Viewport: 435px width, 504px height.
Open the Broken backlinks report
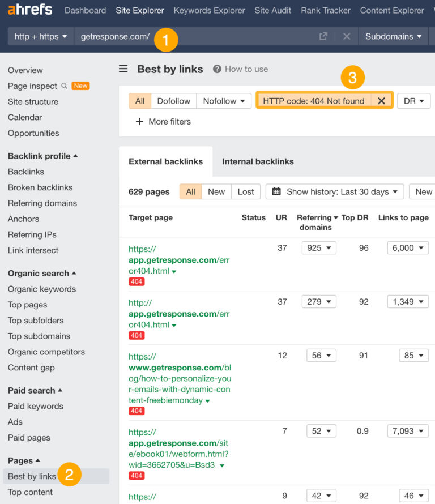point(39,187)
